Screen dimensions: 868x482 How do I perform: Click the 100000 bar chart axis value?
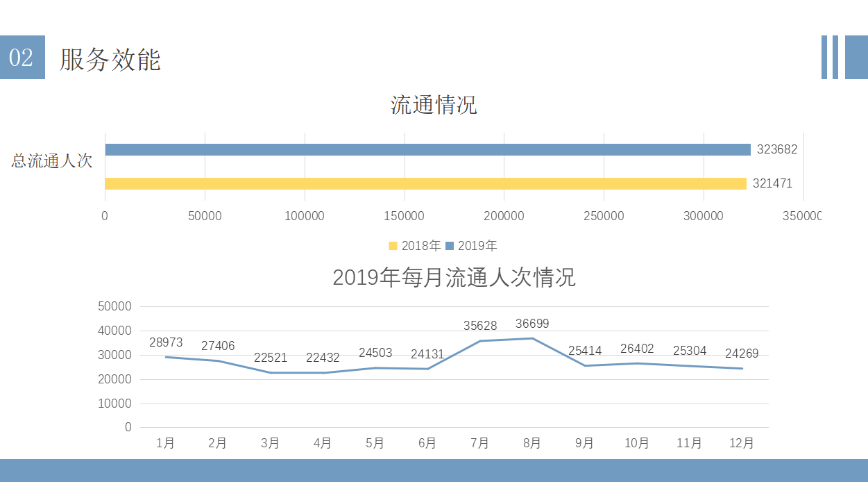(305, 216)
